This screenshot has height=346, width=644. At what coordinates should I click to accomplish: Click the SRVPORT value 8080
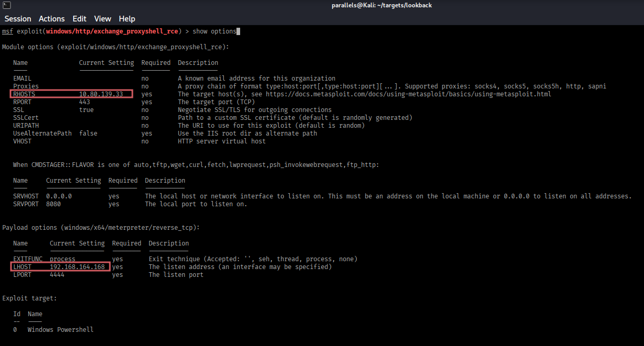click(x=53, y=204)
